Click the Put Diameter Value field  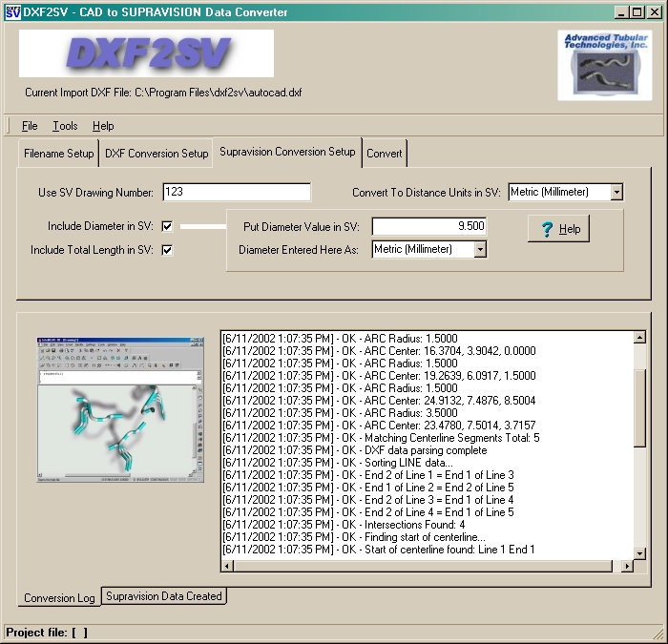pyautogui.click(x=430, y=226)
